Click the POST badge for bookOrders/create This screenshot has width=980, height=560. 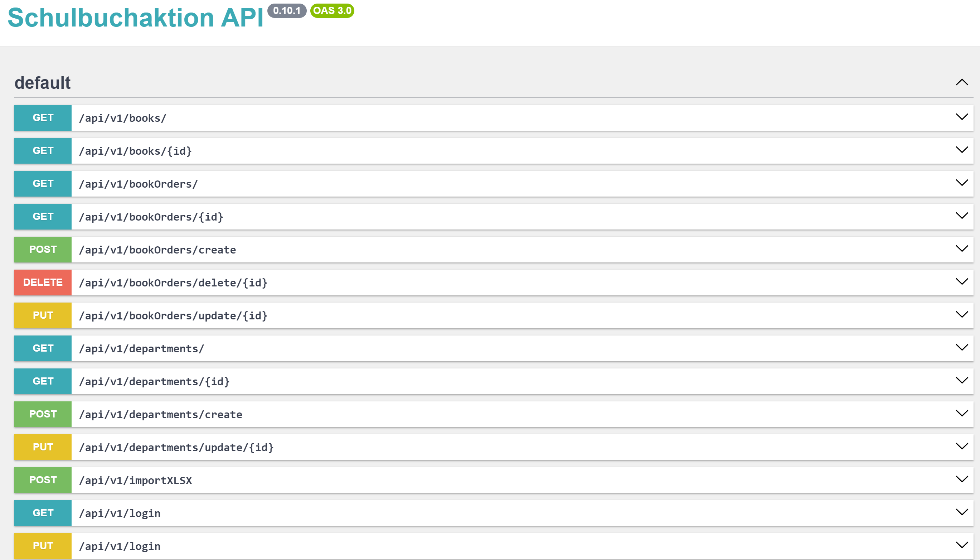43,250
